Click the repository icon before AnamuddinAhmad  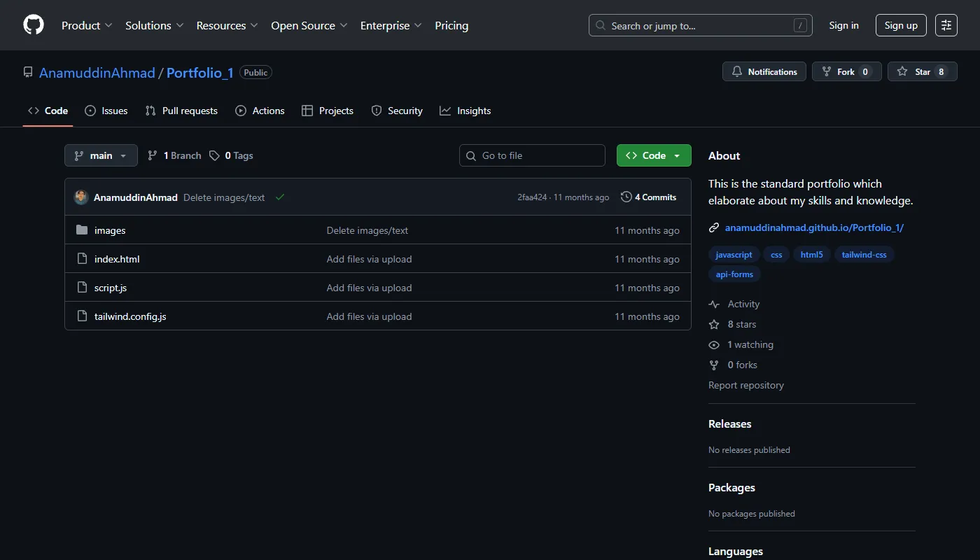point(28,72)
